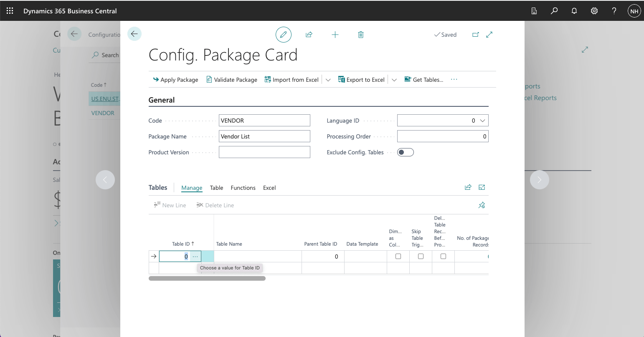Expand Export to Excel dropdown arrow

point(394,80)
